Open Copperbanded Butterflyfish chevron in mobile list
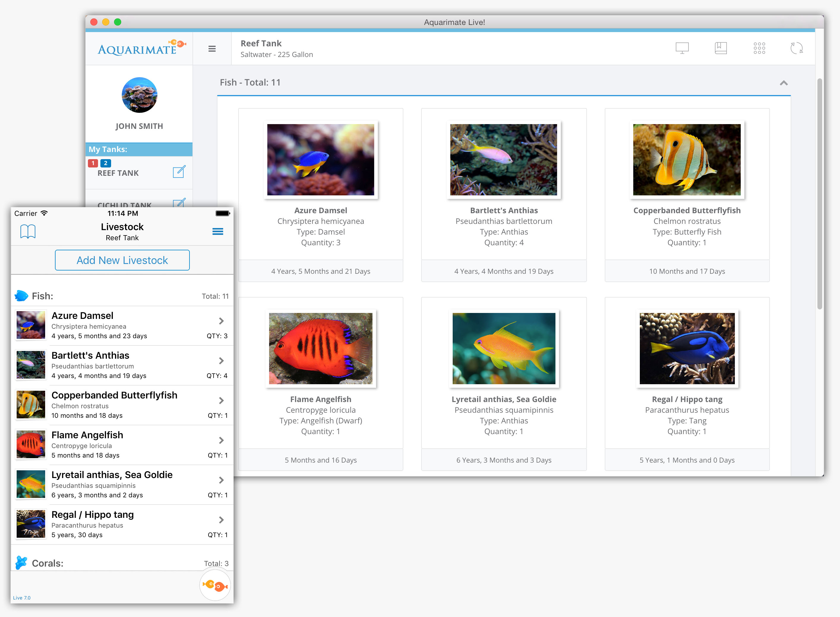The image size is (840, 617). pos(221,400)
